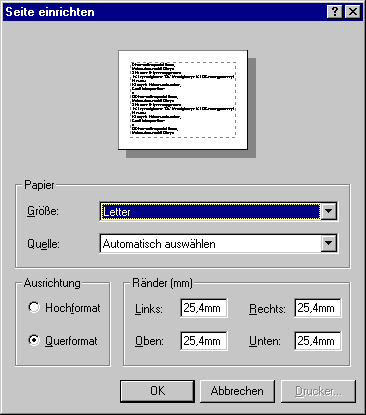Click the Abbrechen button
Image resolution: width=366 pixels, height=415 pixels.
pos(237,391)
